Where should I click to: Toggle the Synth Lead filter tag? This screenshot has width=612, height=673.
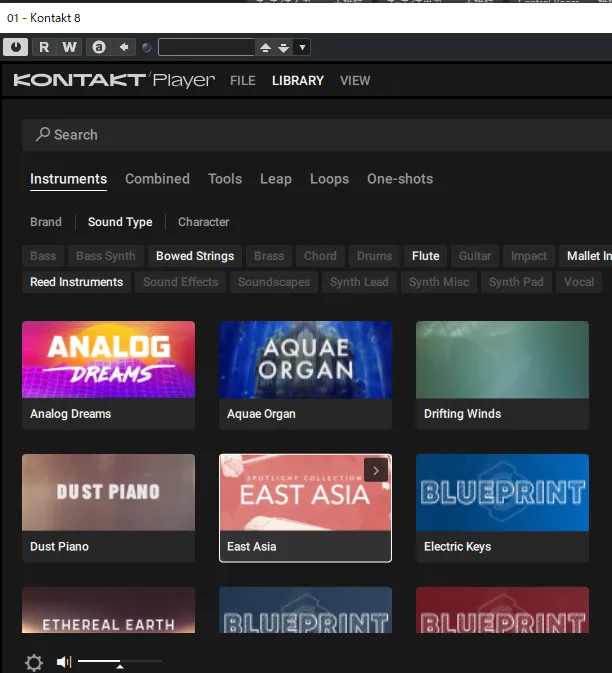point(359,282)
